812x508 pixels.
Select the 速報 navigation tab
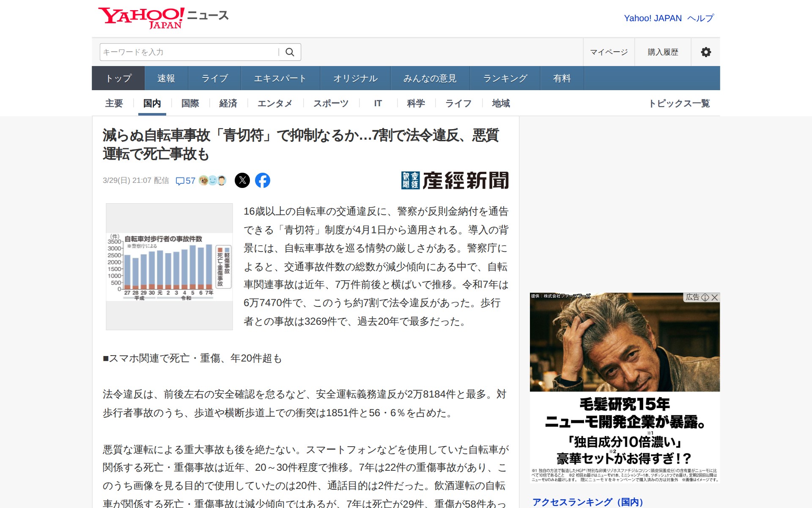(166, 78)
